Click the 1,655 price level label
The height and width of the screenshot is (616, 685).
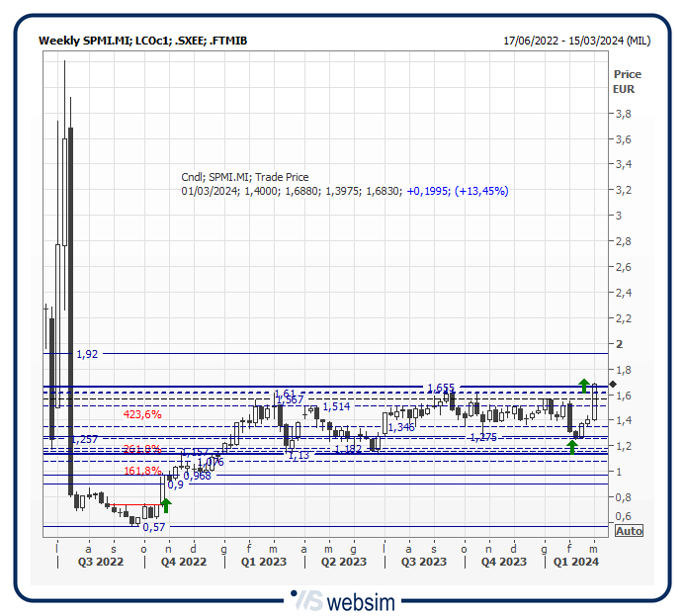tap(440, 388)
